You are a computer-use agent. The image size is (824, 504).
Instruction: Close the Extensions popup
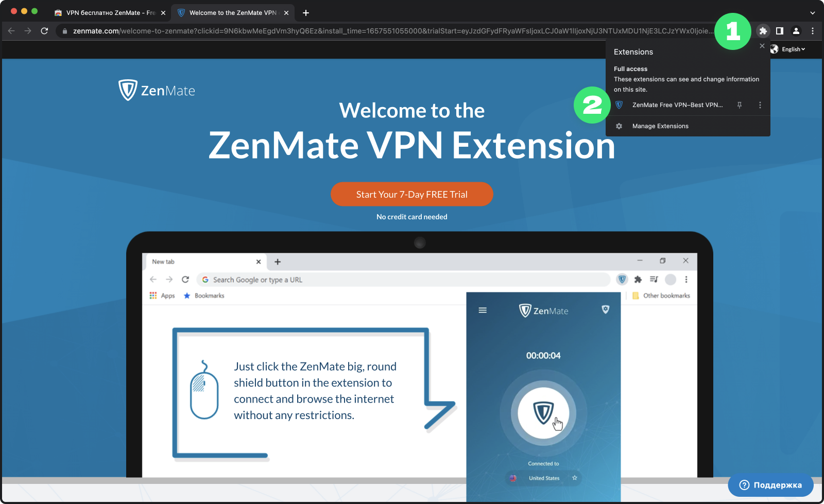coord(762,46)
